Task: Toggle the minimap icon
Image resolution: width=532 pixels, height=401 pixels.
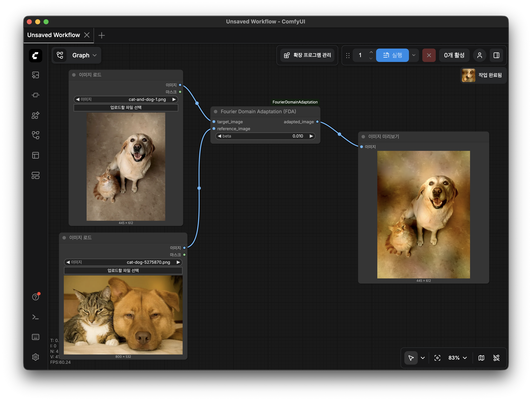Action: click(x=481, y=358)
